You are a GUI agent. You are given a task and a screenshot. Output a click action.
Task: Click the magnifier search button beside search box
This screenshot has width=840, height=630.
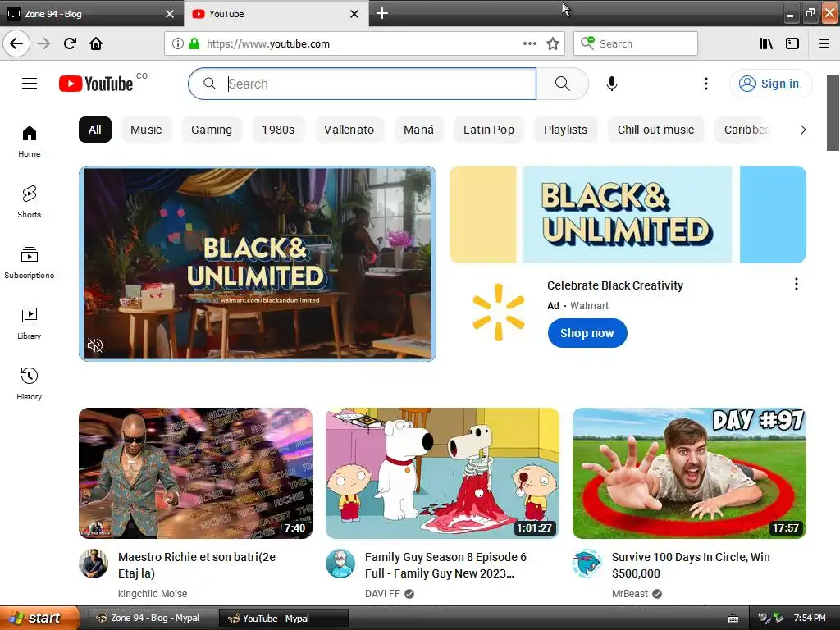tap(563, 84)
